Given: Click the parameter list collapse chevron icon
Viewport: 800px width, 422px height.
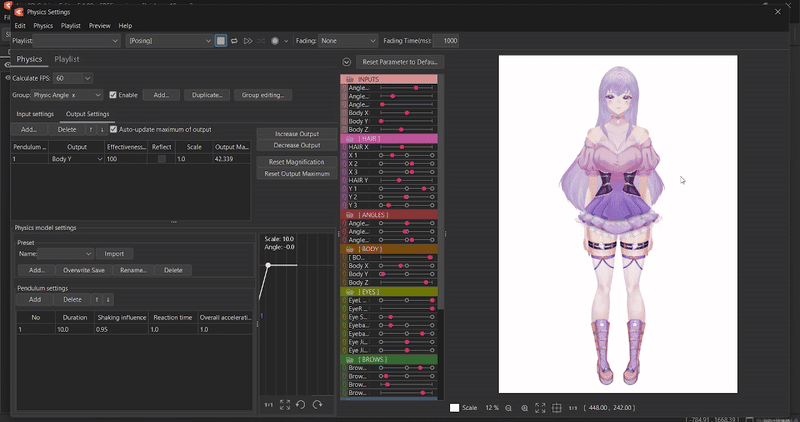Looking at the screenshot, I should point(346,62).
